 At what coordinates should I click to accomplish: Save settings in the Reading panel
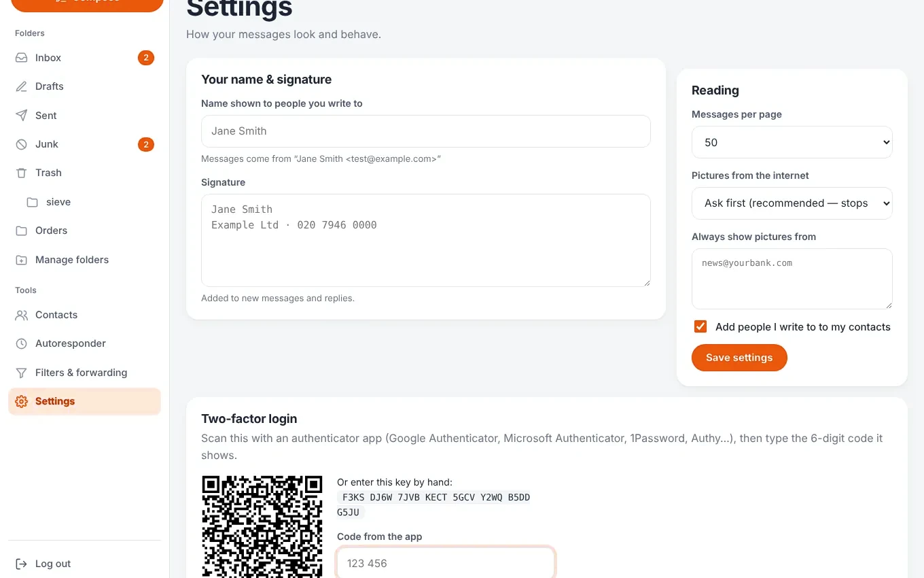pyautogui.click(x=739, y=358)
